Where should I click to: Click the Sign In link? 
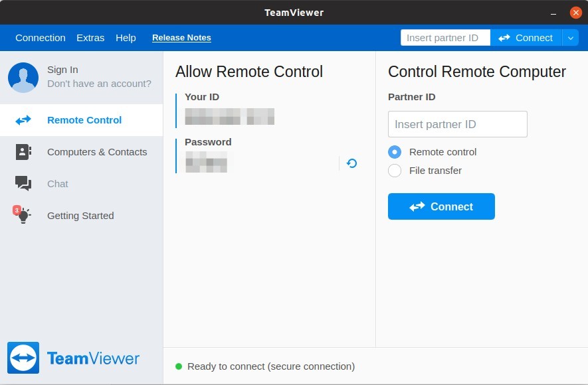(62, 70)
